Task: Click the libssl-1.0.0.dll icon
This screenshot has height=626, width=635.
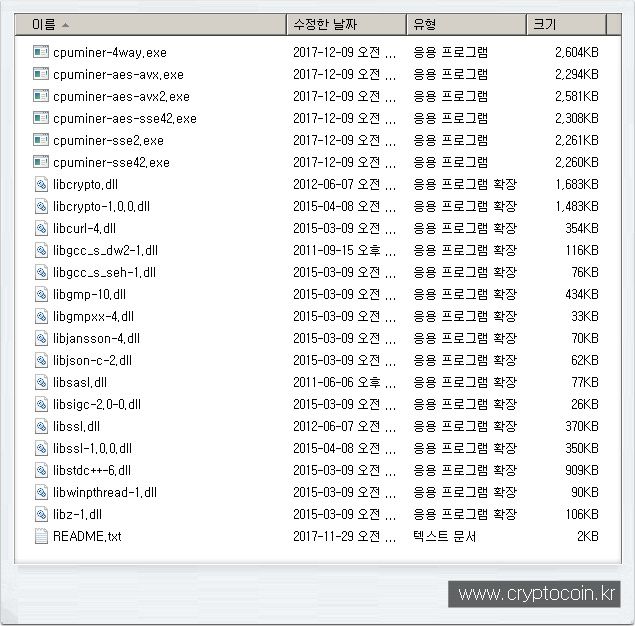Action: click(41, 448)
